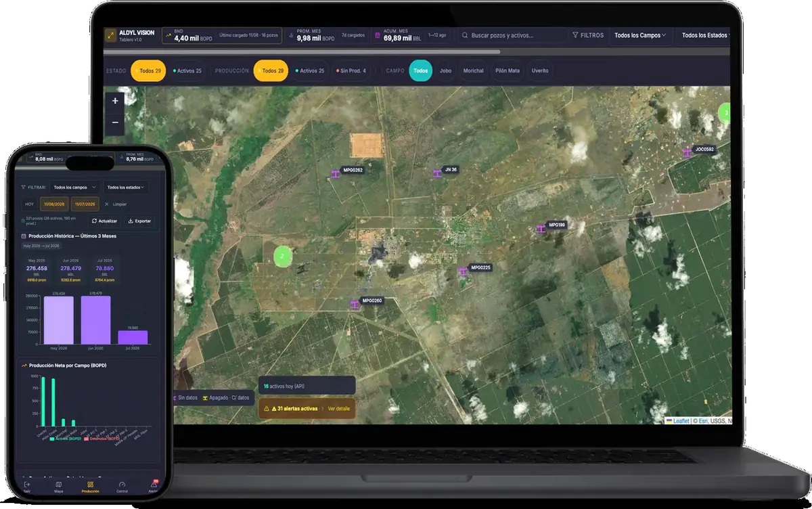This screenshot has height=509, width=812.
Task: Click the search magnifier icon in laptop header
Action: pyautogui.click(x=464, y=35)
